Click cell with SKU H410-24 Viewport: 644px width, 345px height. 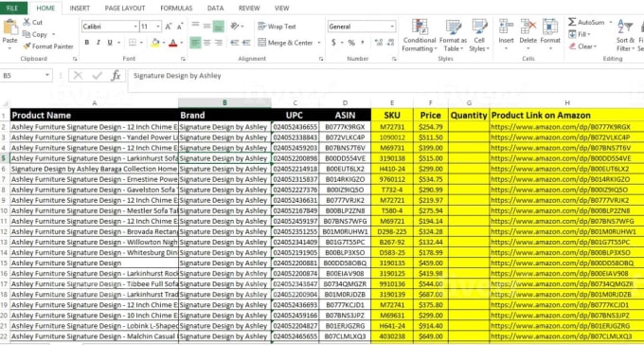392,169
